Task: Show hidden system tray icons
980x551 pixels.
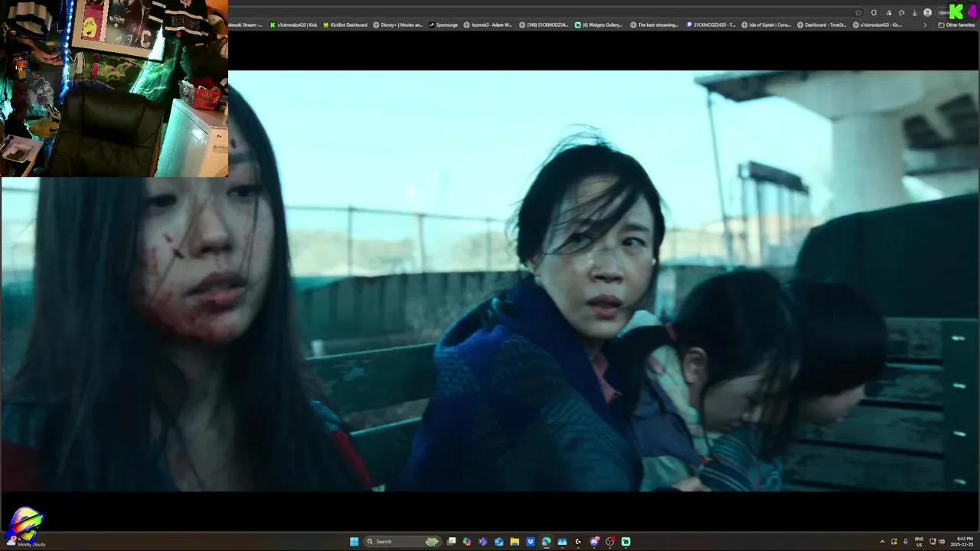Action: pos(883,541)
